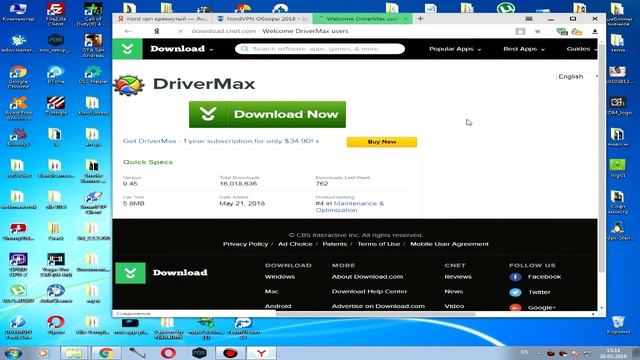
Task: Click the Google+ icon in footer
Action: click(515, 307)
